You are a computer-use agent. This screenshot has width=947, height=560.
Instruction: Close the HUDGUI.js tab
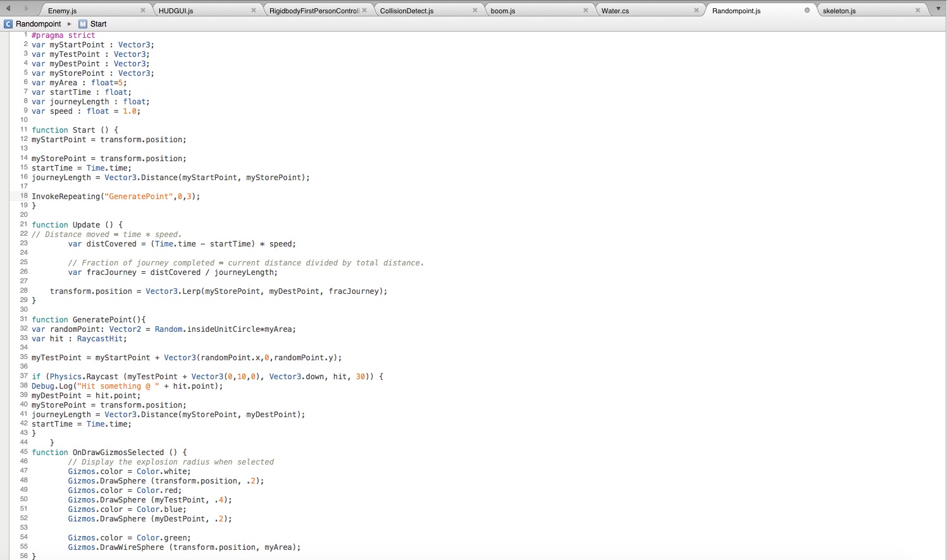click(254, 10)
